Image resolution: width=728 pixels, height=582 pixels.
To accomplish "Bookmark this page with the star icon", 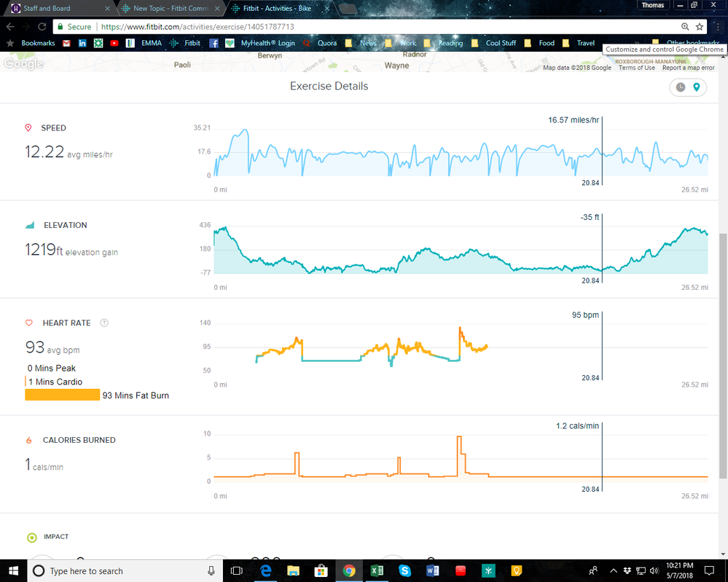I will [x=700, y=26].
